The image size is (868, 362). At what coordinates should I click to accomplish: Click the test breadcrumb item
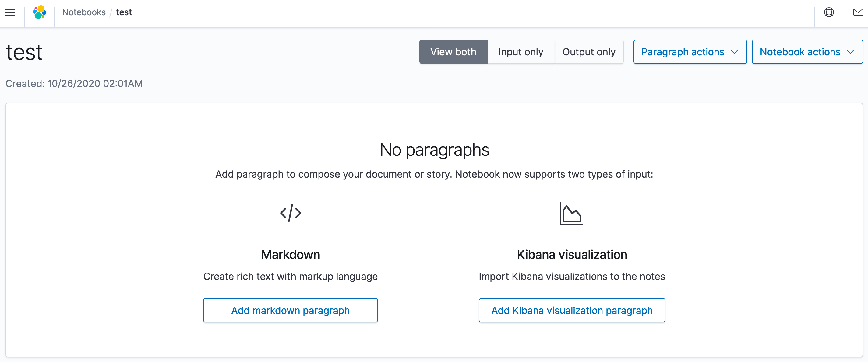tap(124, 12)
